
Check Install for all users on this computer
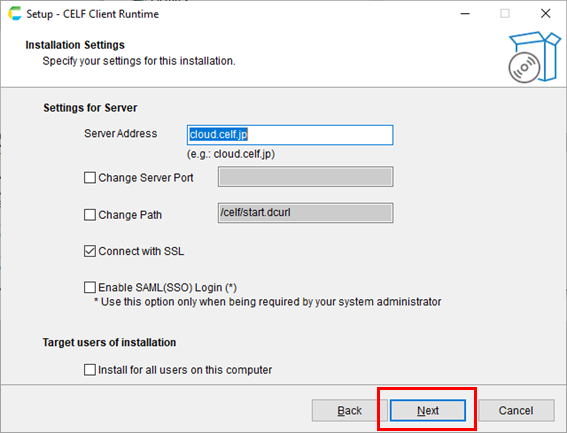(90, 370)
